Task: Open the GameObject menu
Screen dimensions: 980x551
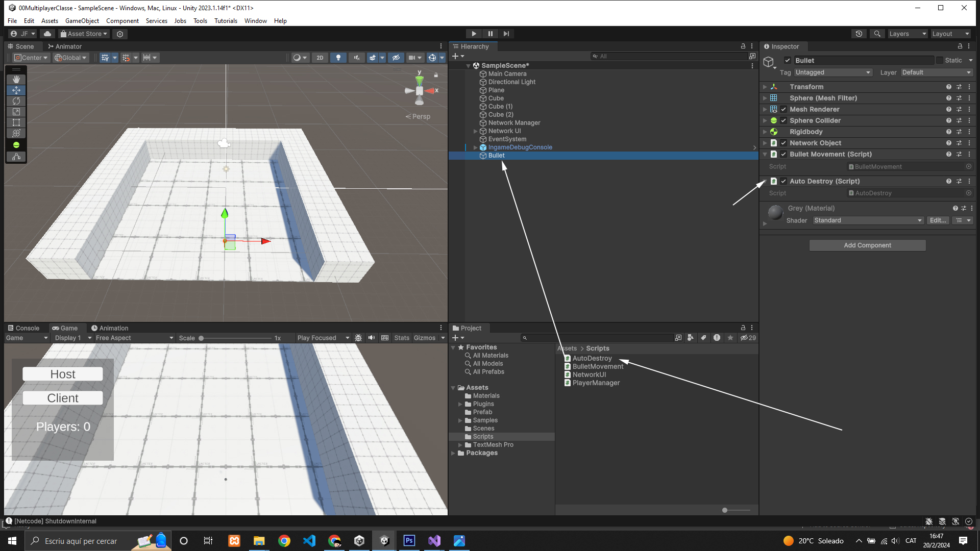Action: (82, 21)
